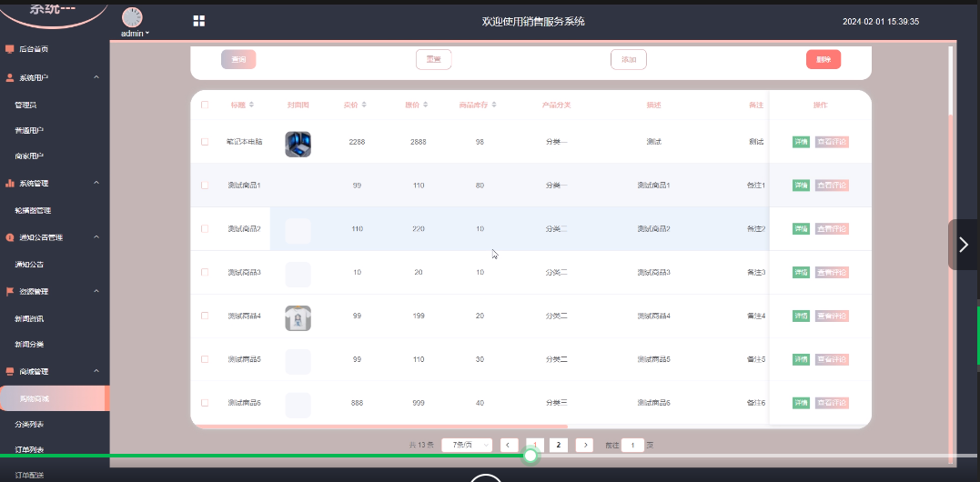Image resolution: width=980 pixels, height=482 pixels.
Task: Go to page 2 in pagination
Action: tap(559, 445)
